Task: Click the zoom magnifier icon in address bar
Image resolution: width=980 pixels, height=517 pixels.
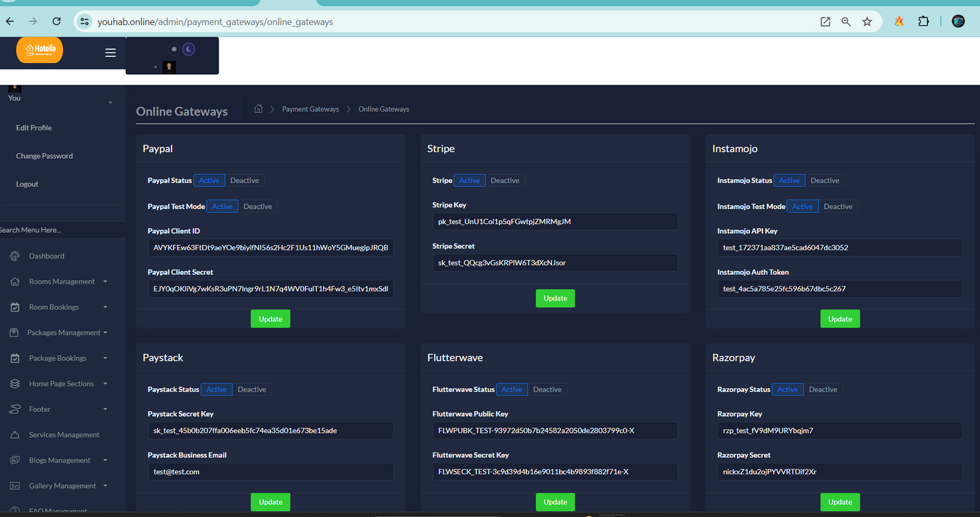Action: [x=846, y=22]
